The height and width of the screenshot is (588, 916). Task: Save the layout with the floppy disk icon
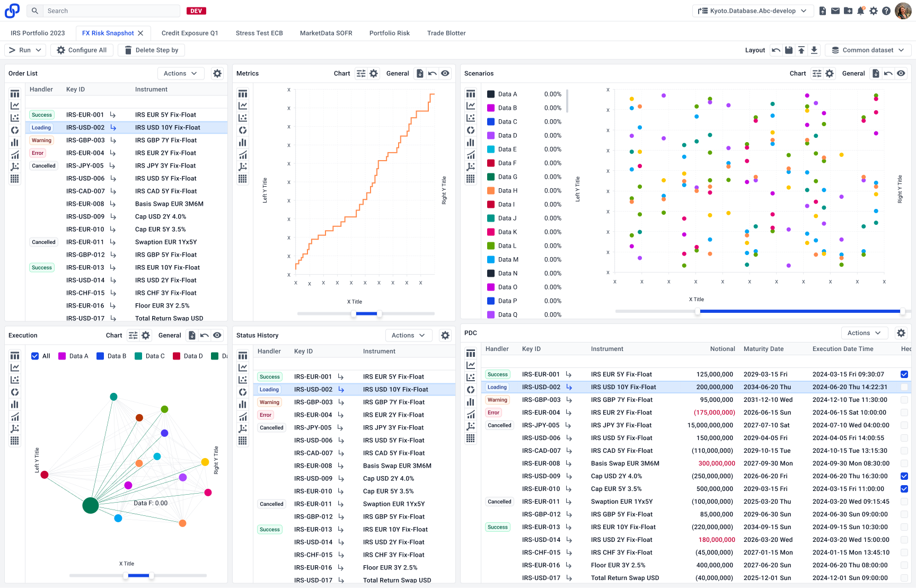pos(789,50)
